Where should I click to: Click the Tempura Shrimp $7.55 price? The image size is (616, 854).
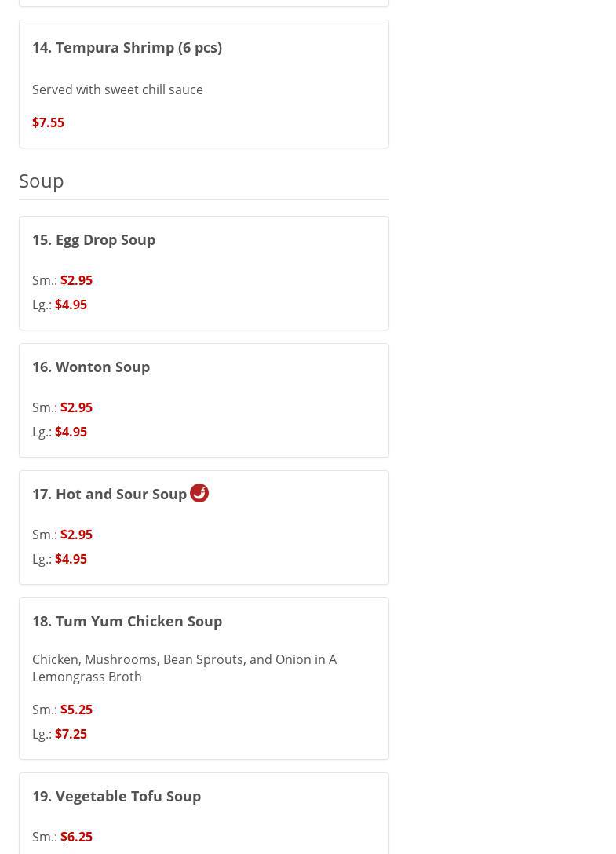(x=48, y=122)
